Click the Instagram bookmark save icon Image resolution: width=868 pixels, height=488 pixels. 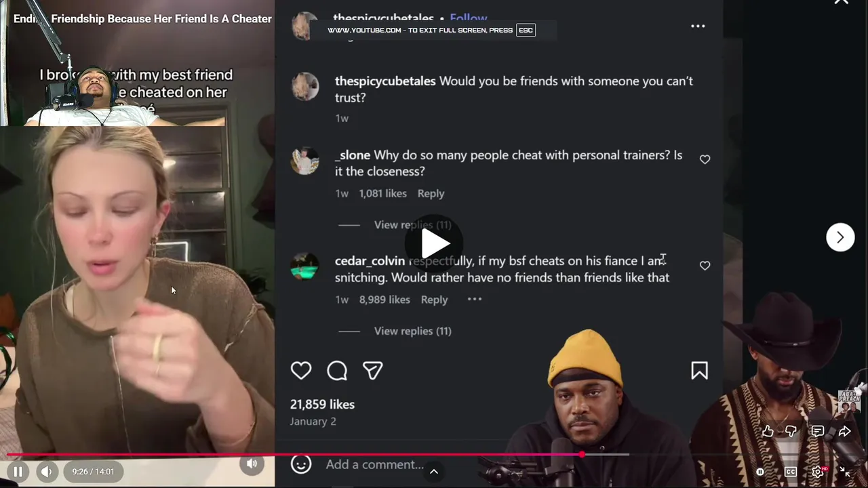(x=699, y=370)
